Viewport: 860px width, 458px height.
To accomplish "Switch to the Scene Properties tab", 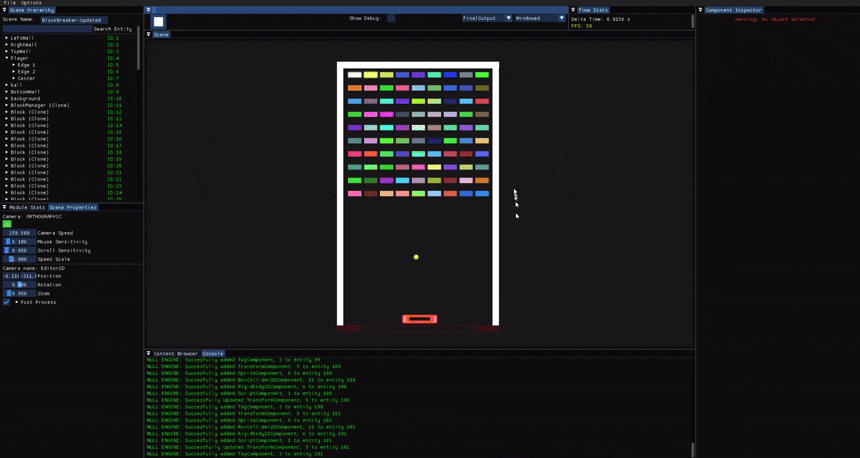I will pyautogui.click(x=73, y=207).
